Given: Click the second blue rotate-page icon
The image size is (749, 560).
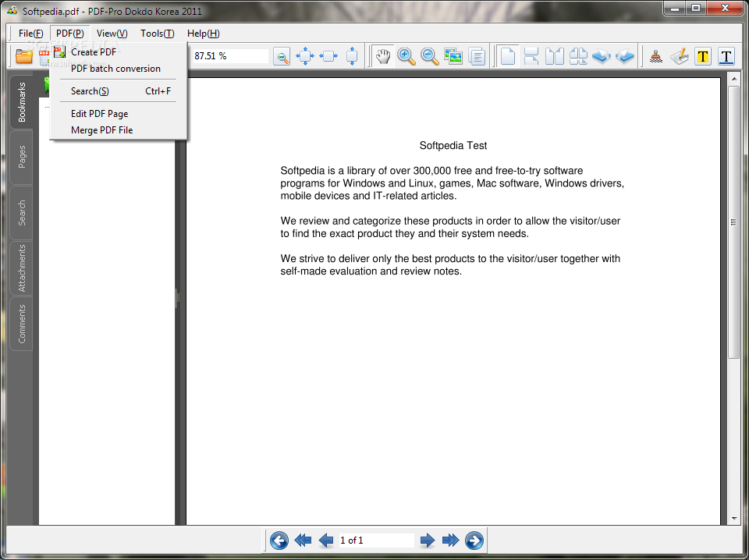Looking at the screenshot, I should coord(625,56).
